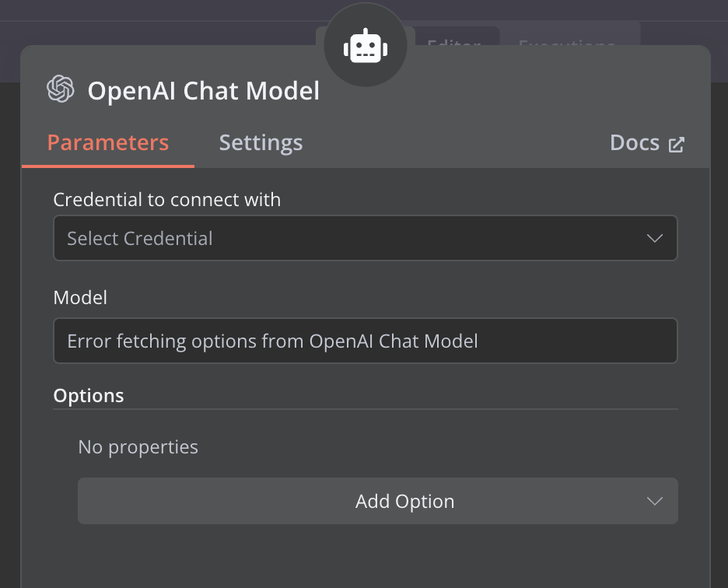The image size is (728, 588).
Task: Click the OpenAI Chat Model title
Action: [x=203, y=90]
